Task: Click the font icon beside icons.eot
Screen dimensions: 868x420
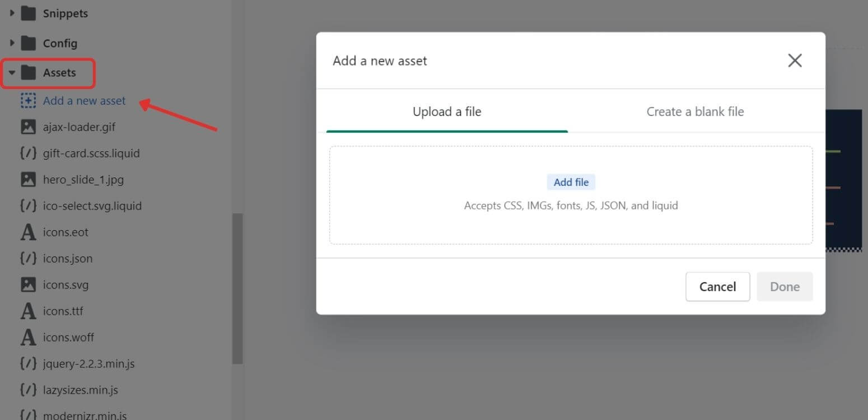Action: (28, 232)
